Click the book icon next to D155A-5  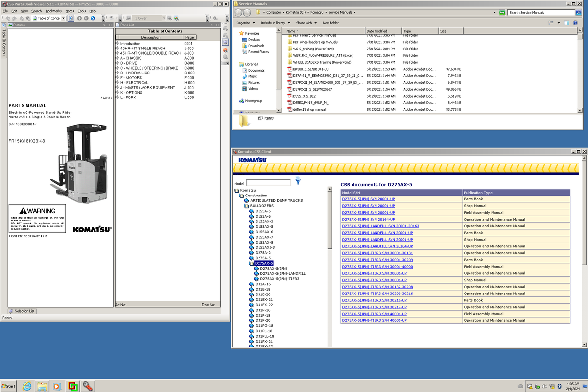coord(252,211)
